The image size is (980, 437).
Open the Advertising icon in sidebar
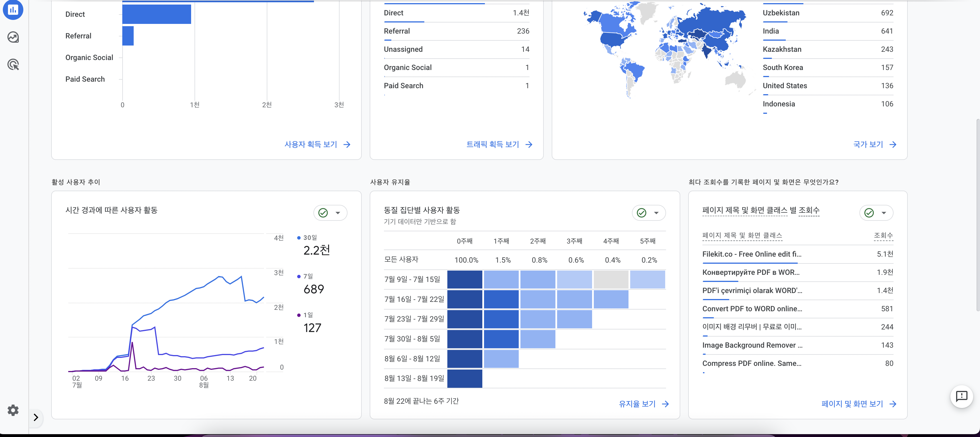[13, 64]
